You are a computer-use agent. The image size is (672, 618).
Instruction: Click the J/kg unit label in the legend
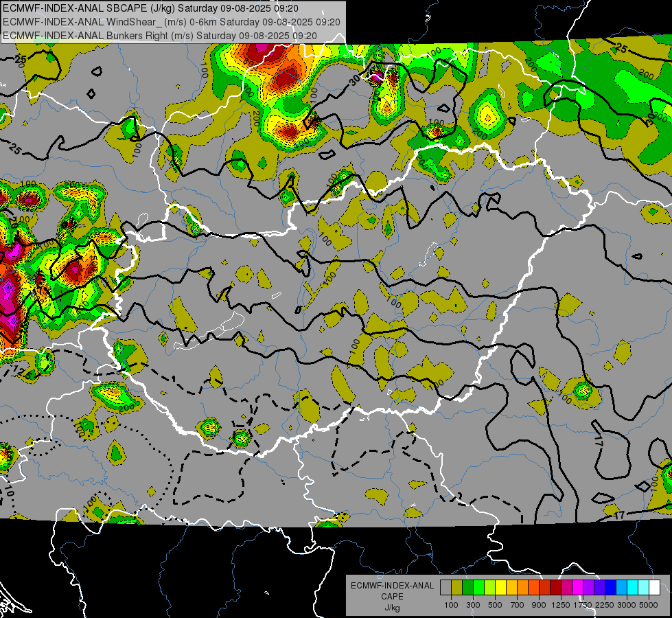click(x=392, y=608)
